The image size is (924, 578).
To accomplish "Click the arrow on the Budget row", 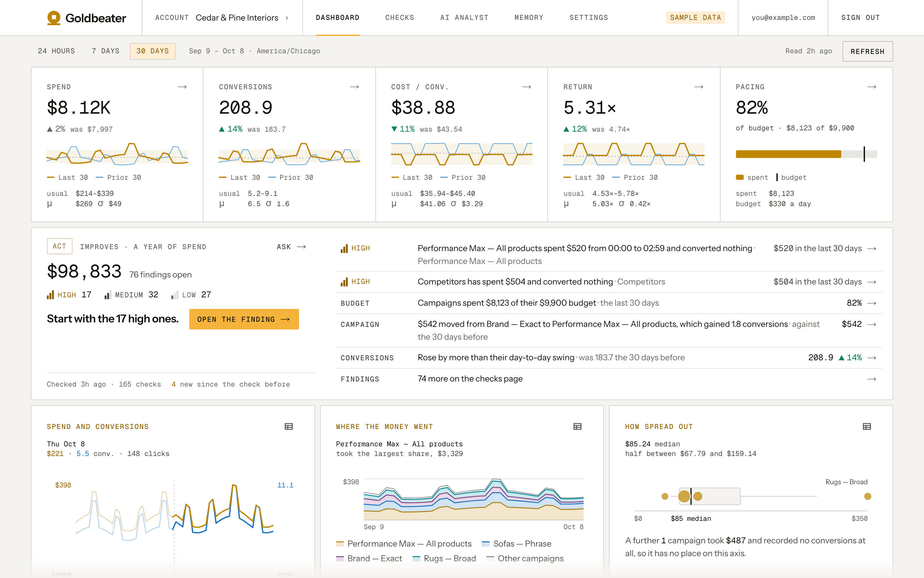I will coord(872,303).
